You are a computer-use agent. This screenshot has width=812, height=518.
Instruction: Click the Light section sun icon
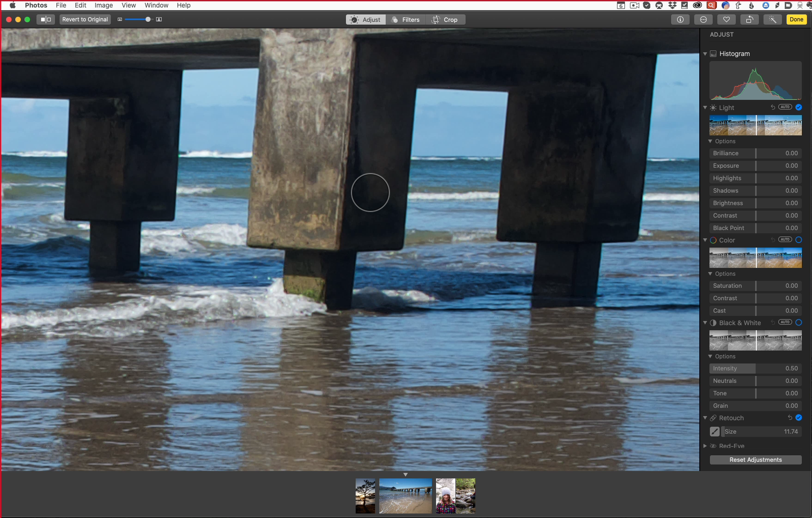tap(714, 108)
